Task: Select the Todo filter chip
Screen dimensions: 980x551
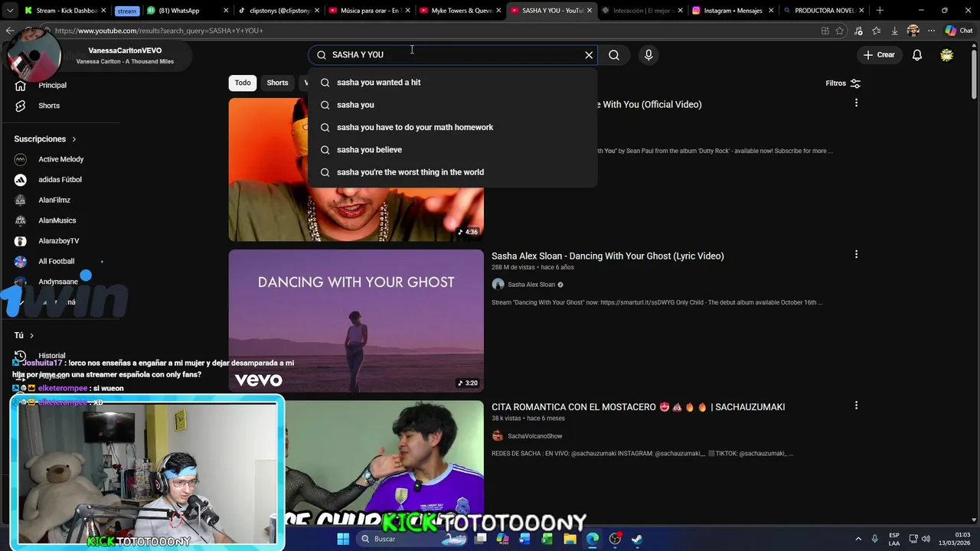Action: tap(243, 83)
